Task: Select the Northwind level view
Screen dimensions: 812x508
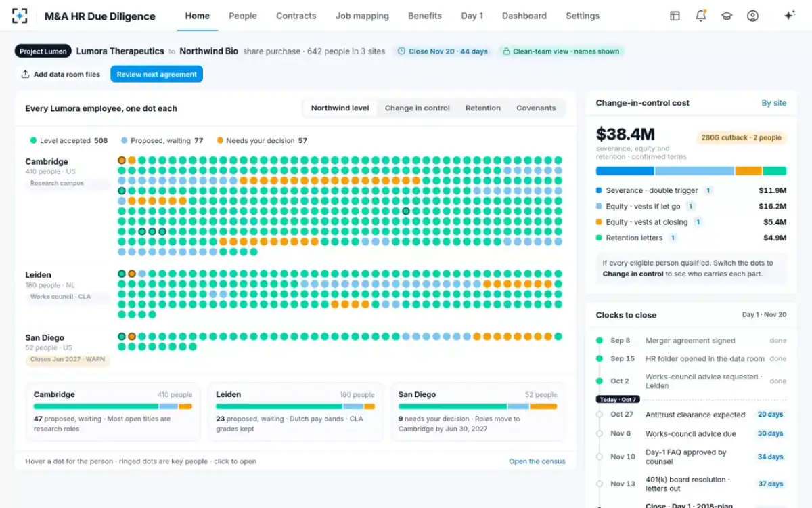Action: tap(340, 108)
